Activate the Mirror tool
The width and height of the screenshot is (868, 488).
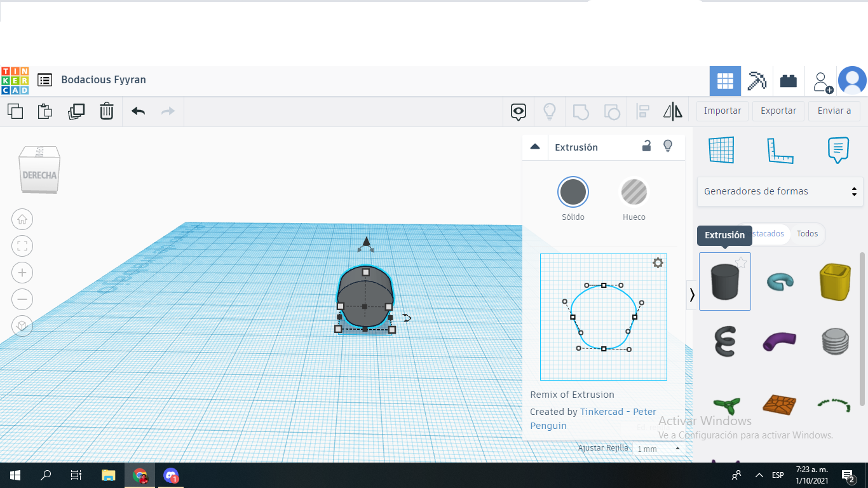pyautogui.click(x=673, y=112)
